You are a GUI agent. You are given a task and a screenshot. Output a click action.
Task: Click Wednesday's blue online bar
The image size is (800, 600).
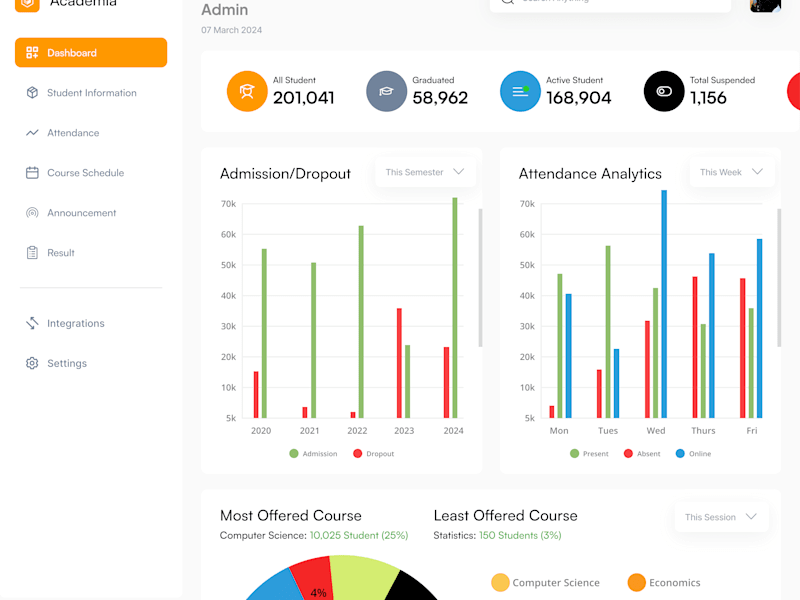click(664, 304)
